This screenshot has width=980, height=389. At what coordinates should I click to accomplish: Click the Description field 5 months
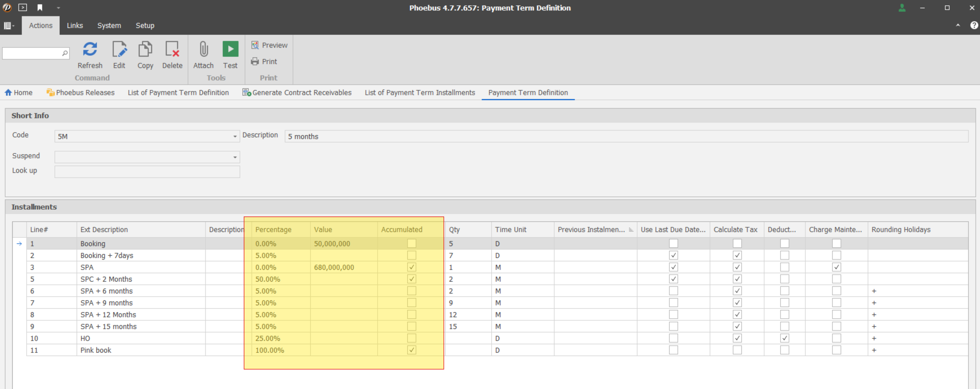[626, 136]
